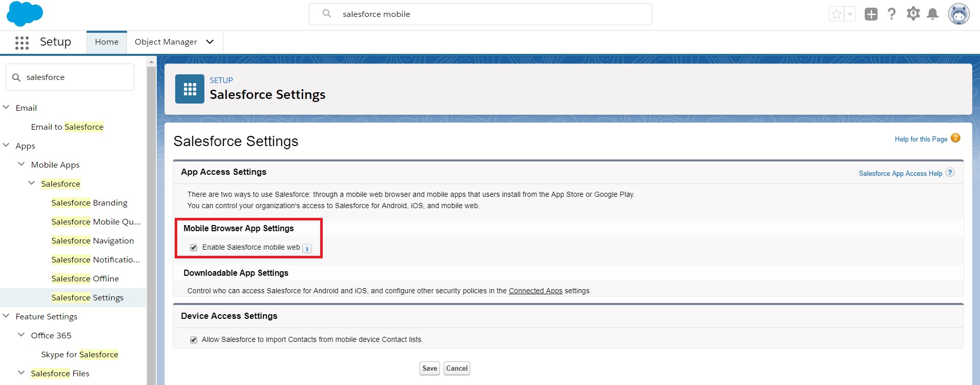Screen dimensions: 980x385
Task: Open the favorites list dropdown arrow
Action: point(850,14)
